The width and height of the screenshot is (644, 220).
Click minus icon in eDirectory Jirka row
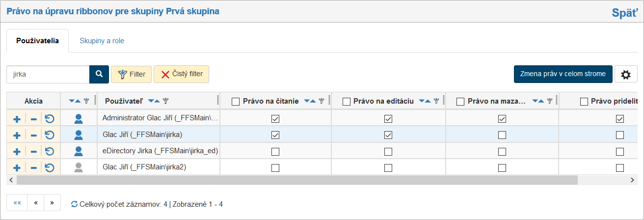pyautogui.click(x=33, y=152)
